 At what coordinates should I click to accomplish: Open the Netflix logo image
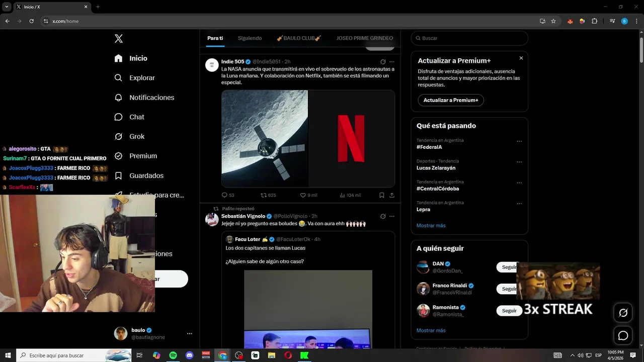[x=352, y=139]
